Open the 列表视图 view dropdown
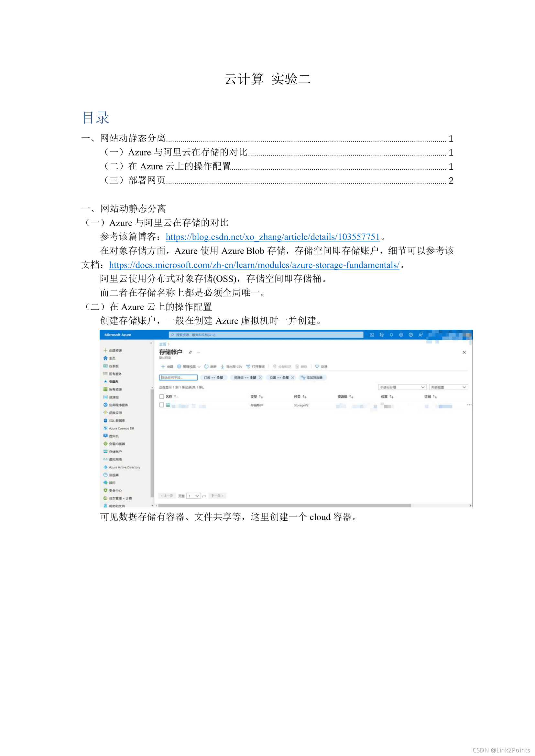The image size is (535, 756). 448,387
